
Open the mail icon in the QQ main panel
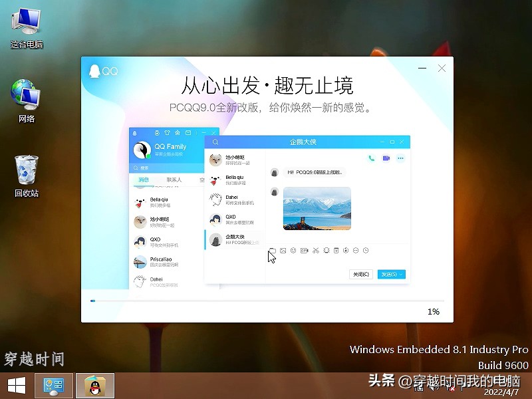tap(188, 132)
